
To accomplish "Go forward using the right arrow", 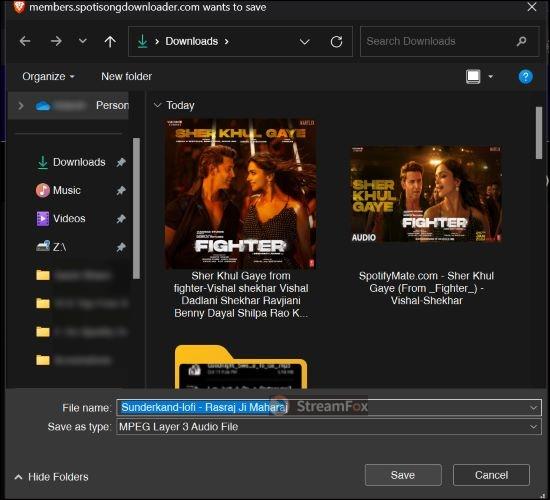I will [x=56, y=41].
